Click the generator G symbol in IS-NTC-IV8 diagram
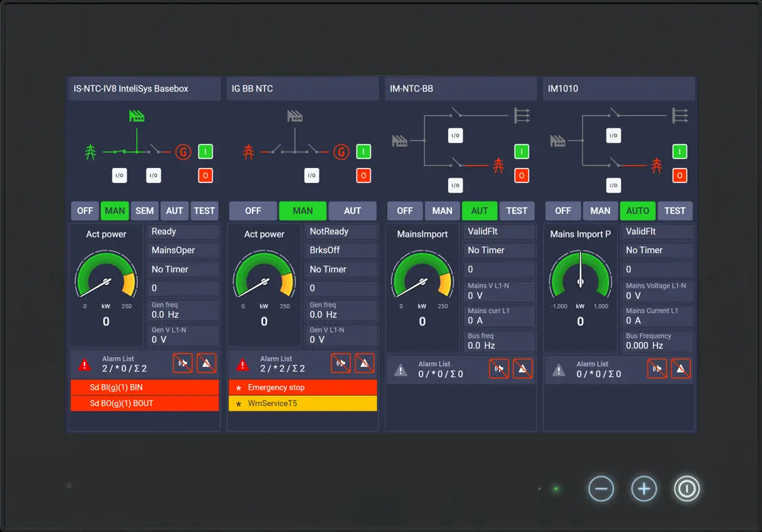 click(x=182, y=151)
